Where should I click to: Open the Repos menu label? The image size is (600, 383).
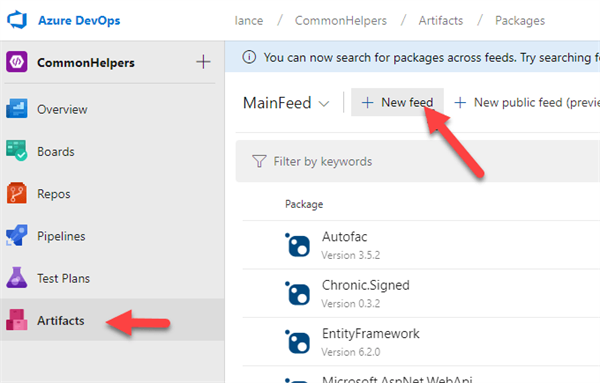(x=54, y=194)
